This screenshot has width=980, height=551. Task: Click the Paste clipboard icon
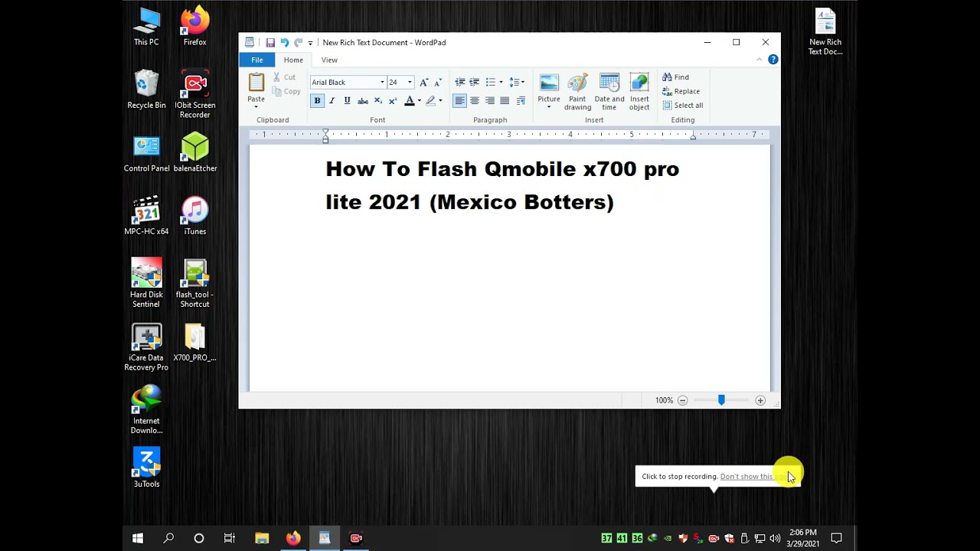point(256,83)
